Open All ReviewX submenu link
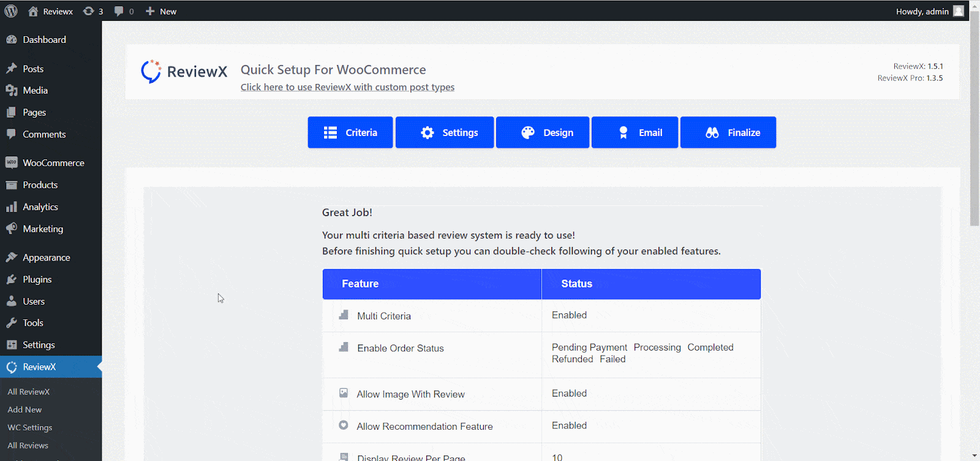The image size is (980, 461). coord(28,392)
